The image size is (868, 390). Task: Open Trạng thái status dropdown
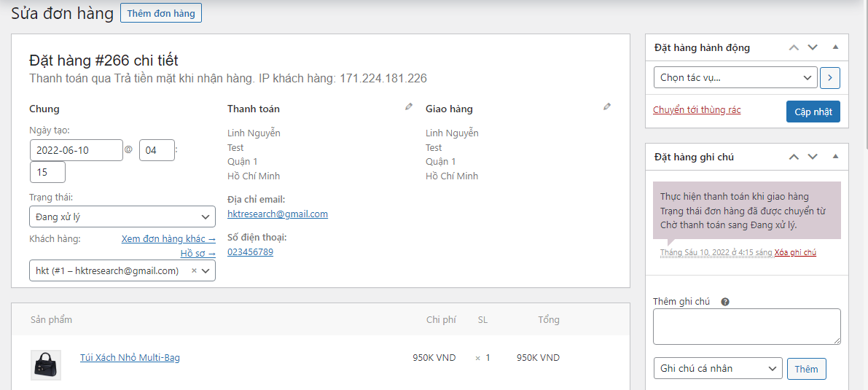122,217
